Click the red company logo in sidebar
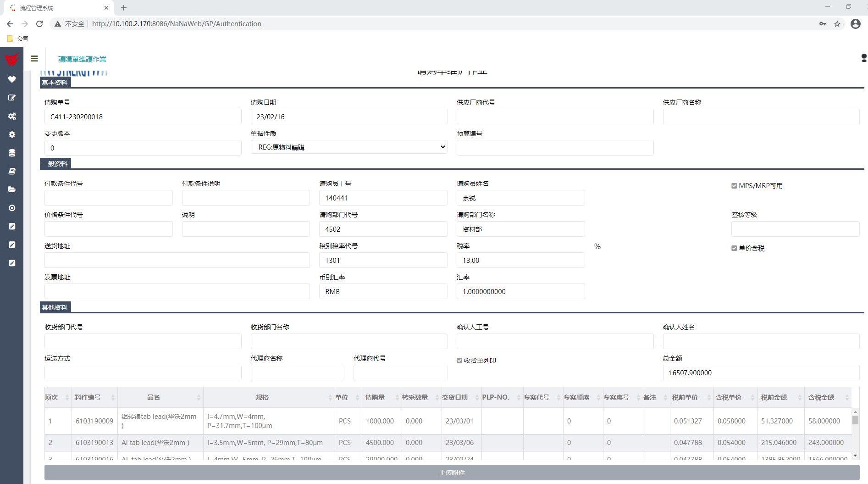This screenshot has width=868, height=484. [12, 59]
